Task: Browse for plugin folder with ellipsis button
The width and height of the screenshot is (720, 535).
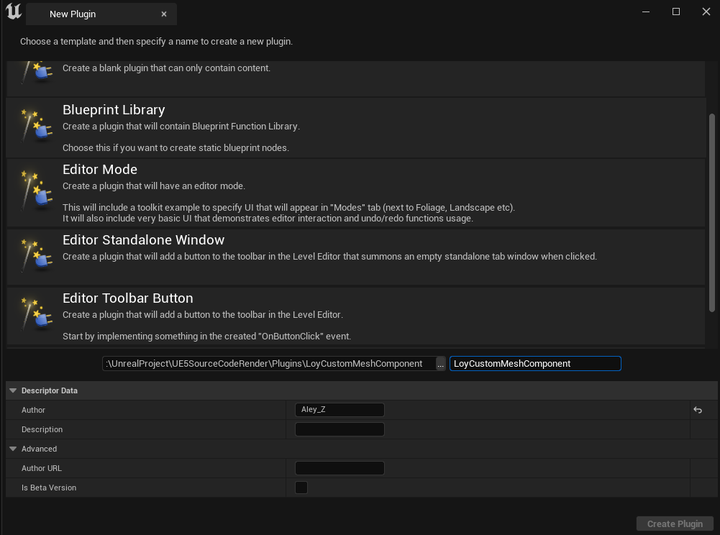Action: click(440, 364)
